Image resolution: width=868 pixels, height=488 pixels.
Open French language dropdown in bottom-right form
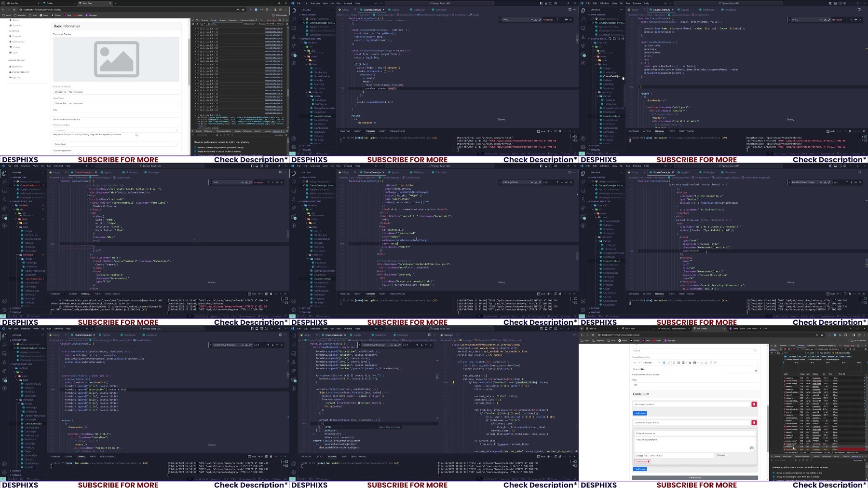695,350
